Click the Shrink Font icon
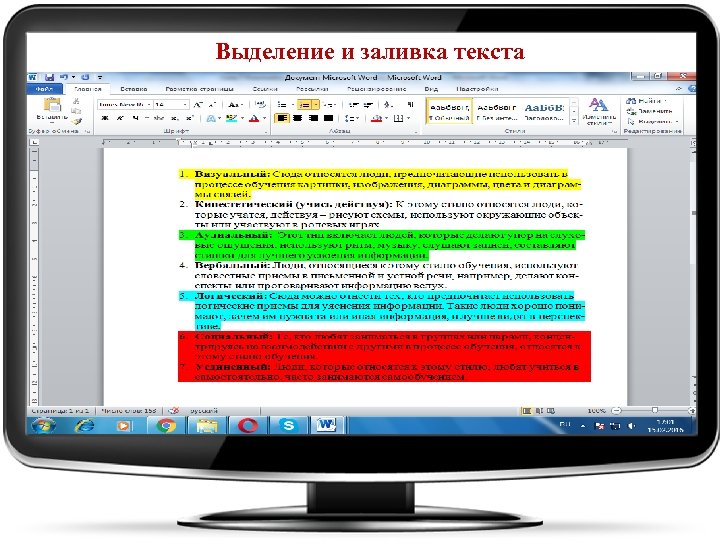Screen dimensions: 720x540 pos(212,105)
